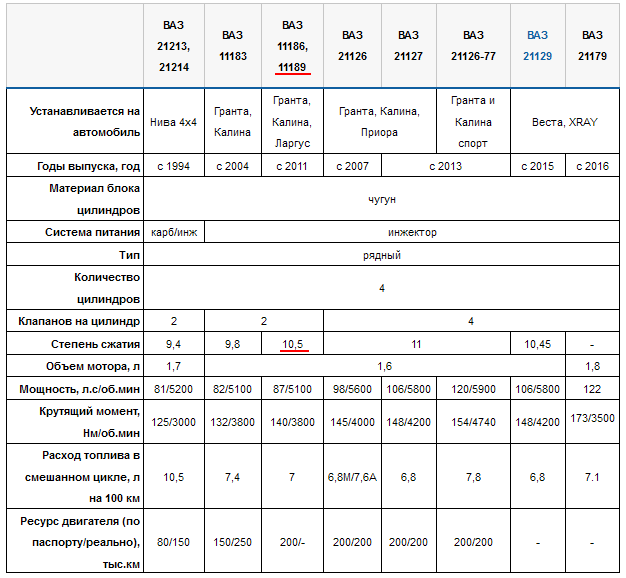This screenshot has width=626, height=578.
Task: Click the 'с 2011' year cell
Action: click(x=292, y=166)
